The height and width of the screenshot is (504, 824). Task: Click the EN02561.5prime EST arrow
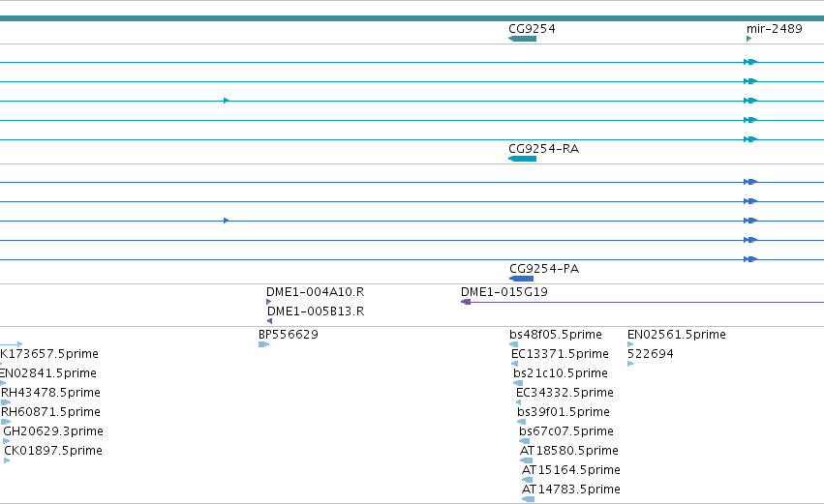(630, 344)
